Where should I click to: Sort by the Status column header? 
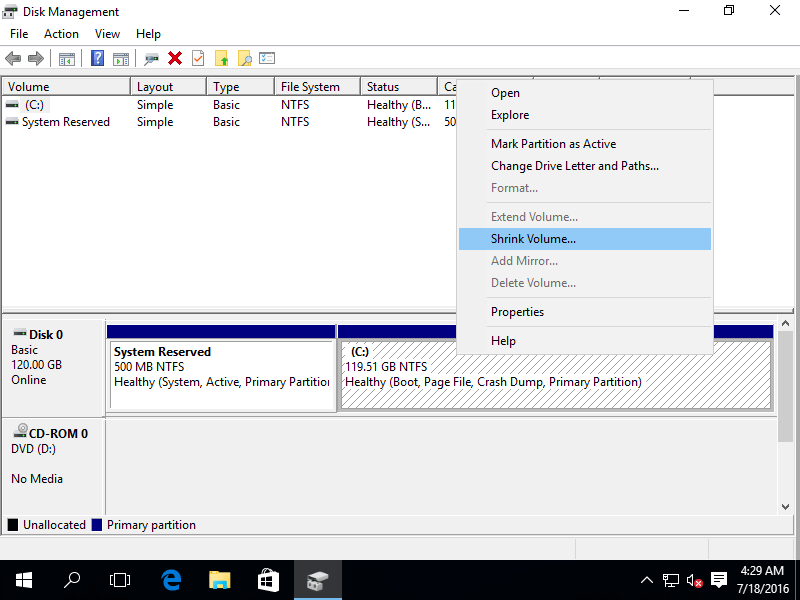[x=399, y=87]
